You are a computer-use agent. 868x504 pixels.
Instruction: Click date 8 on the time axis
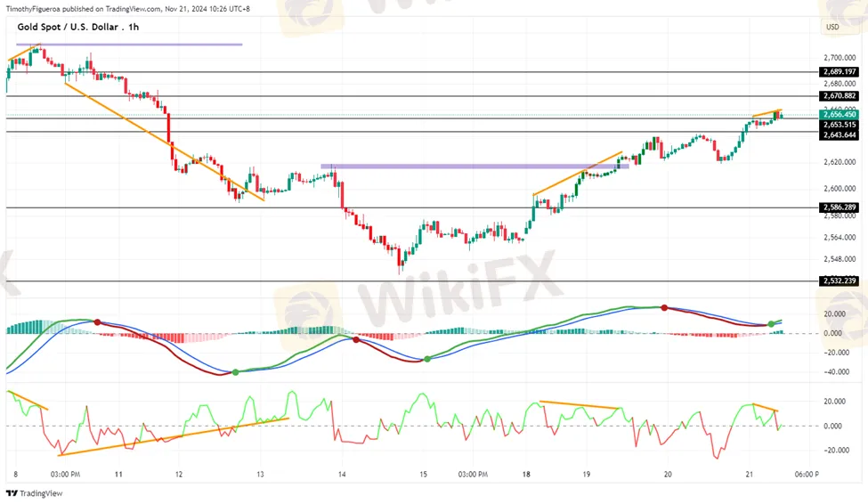tap(15, 474)
